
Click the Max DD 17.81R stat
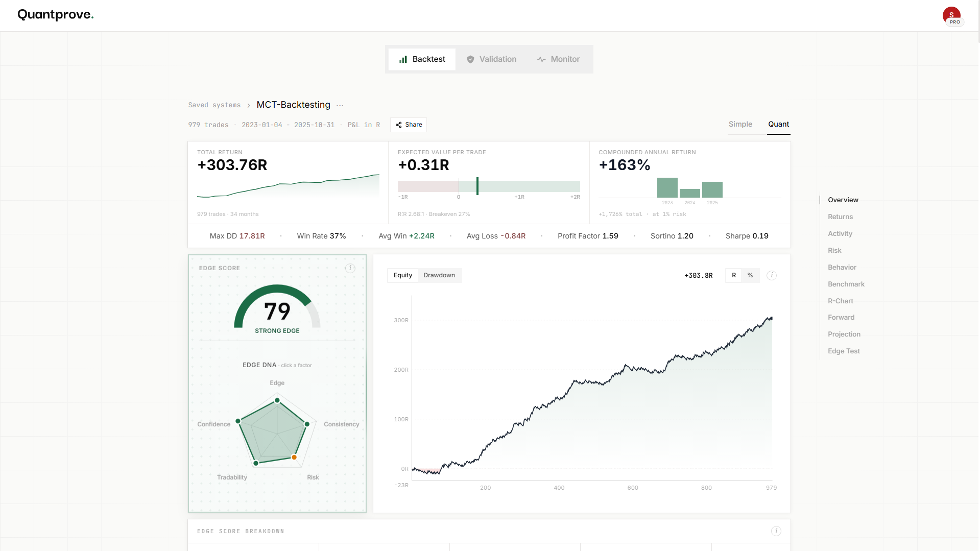(237, 236)
